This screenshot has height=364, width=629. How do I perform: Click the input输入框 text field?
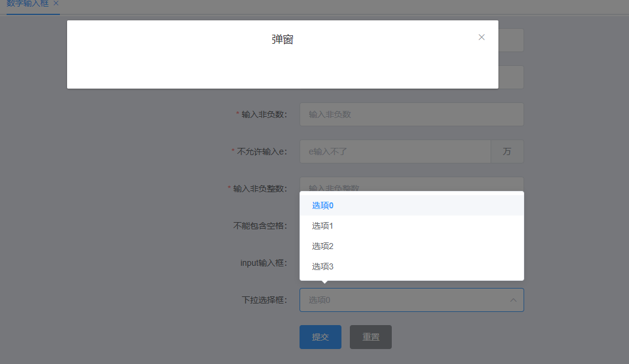tap(412, 262)
